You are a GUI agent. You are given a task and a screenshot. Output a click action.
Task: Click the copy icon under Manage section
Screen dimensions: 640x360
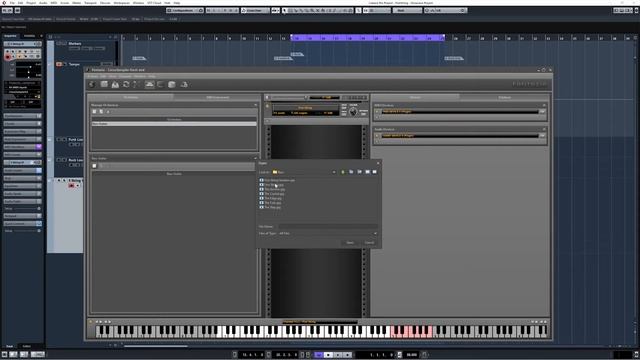point(101,111)
